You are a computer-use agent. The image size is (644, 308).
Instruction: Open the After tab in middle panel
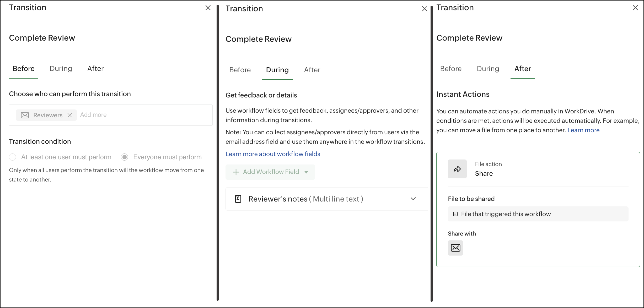pyautogui.click(x=312, y=70)
